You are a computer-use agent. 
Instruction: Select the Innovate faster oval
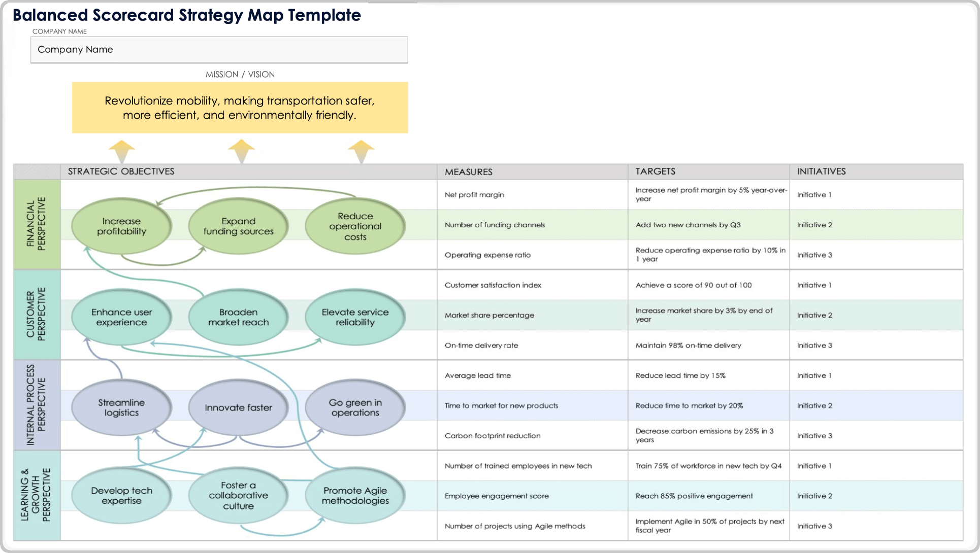pyautogui.click(x=238, y=407)
